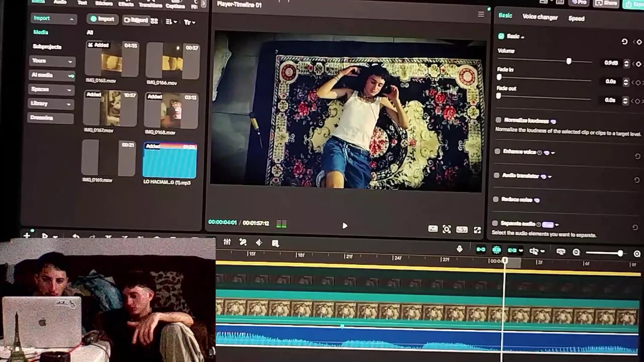Open the linkage dropdown arrow
Screen dimensions: 644x362
point(521,251)
